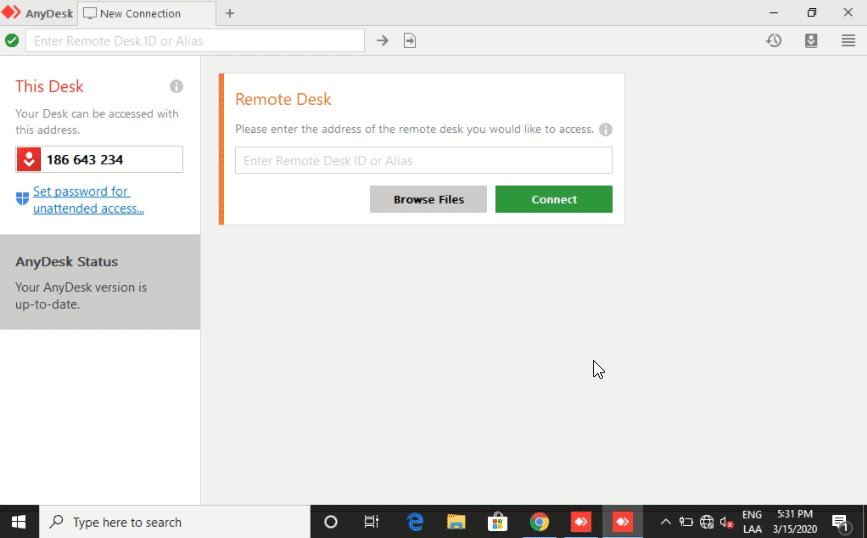Focus the Remote Desk panel ID input field
The height and width of the screenshot is (538, 867).
click(x=424, y=160)
